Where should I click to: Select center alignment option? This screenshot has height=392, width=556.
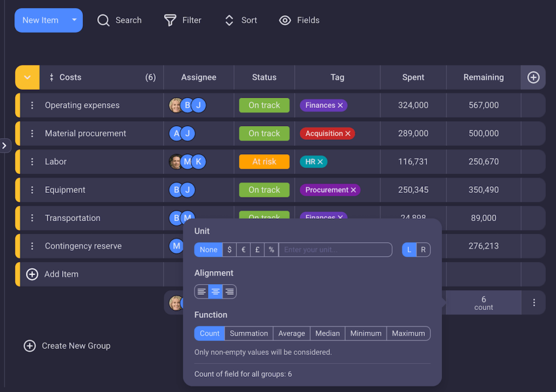[216, 292]
